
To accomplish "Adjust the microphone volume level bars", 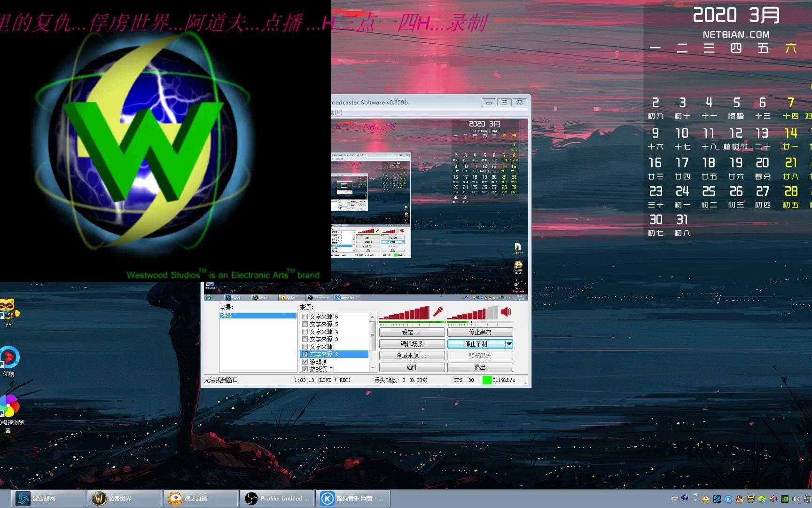I will click(404, 313).
